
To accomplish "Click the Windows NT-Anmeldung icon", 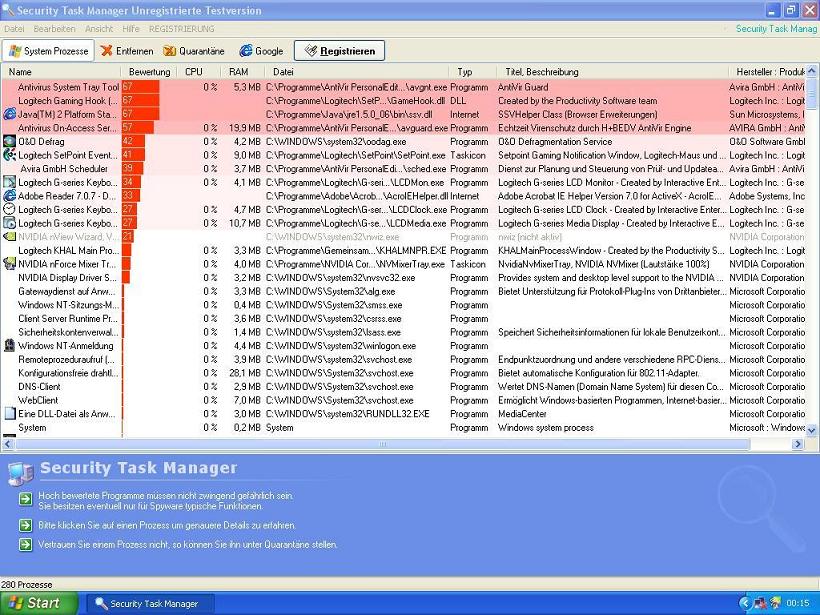I will 9,345.
